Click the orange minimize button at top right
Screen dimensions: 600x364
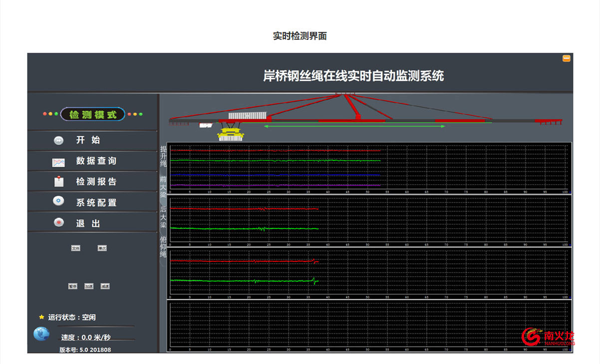point(566,58)
